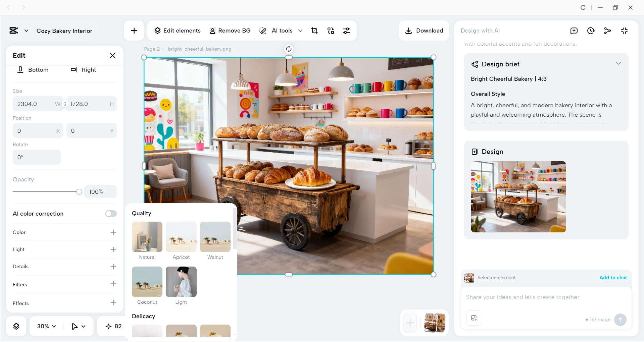Collapse the Design with AI panel
Viewport: 644px width, 342px height.
click(x=624, y=31)
